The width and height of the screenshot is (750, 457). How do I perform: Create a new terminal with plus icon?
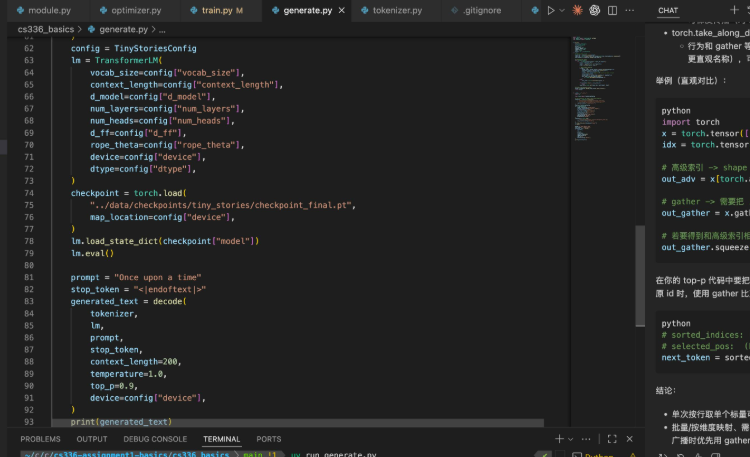point(559,439)
